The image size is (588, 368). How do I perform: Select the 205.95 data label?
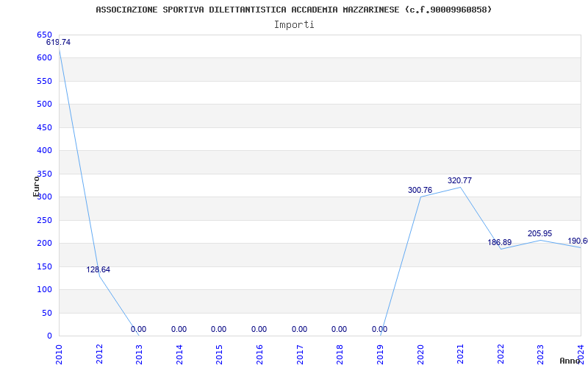tap(540, 233)
